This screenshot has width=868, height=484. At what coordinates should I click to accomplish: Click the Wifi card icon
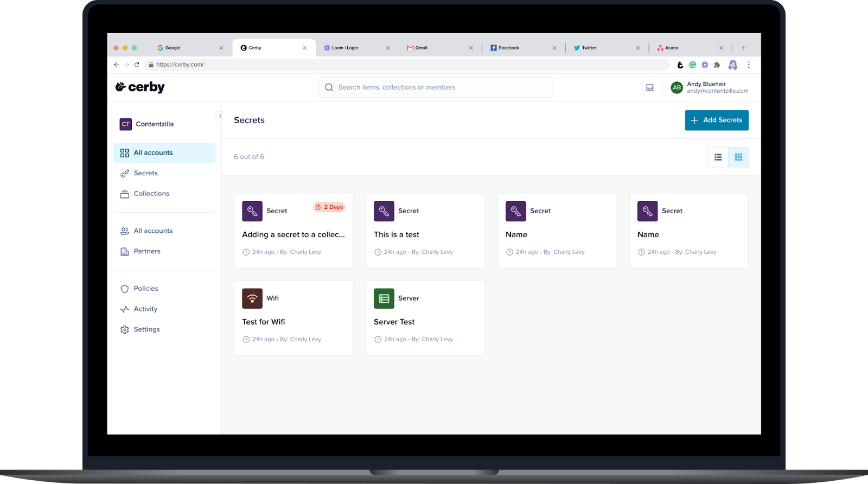252,298
